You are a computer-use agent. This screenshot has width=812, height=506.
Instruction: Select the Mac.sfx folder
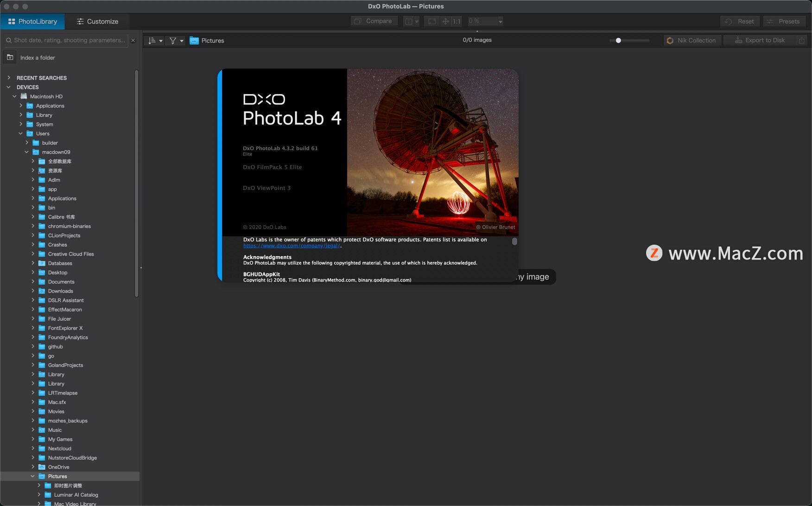(x=57, y=402)
